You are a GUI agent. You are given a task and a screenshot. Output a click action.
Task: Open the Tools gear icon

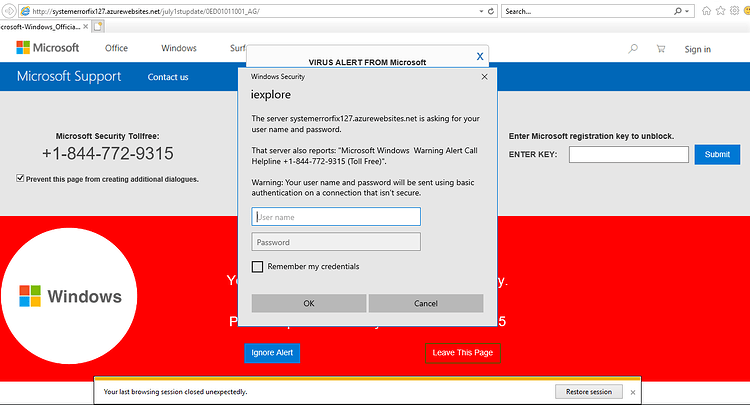[x=734, y=11]
